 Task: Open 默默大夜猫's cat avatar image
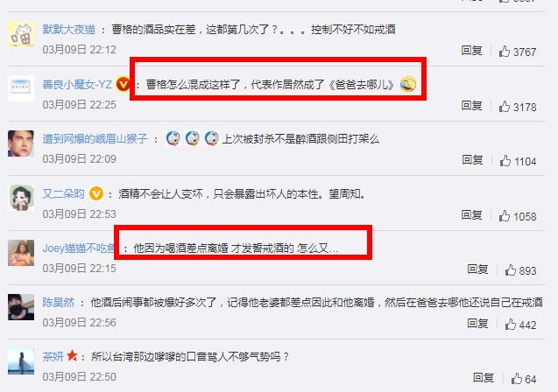pyautogui.click(x=21, y=34)
